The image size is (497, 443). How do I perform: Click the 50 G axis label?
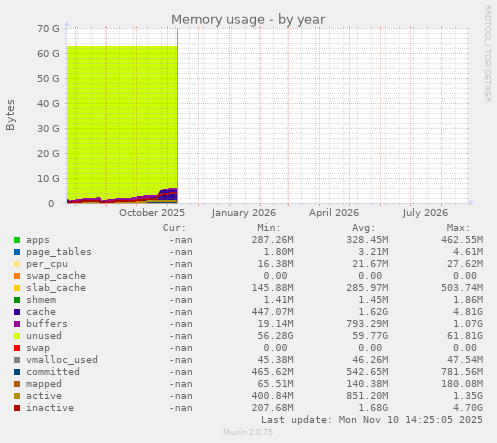click(48, 79)
